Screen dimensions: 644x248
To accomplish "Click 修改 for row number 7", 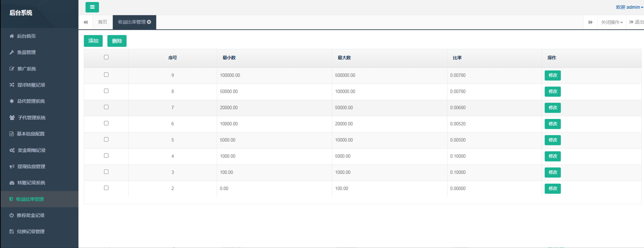I will pyautogui.click(x=553, y=108).
